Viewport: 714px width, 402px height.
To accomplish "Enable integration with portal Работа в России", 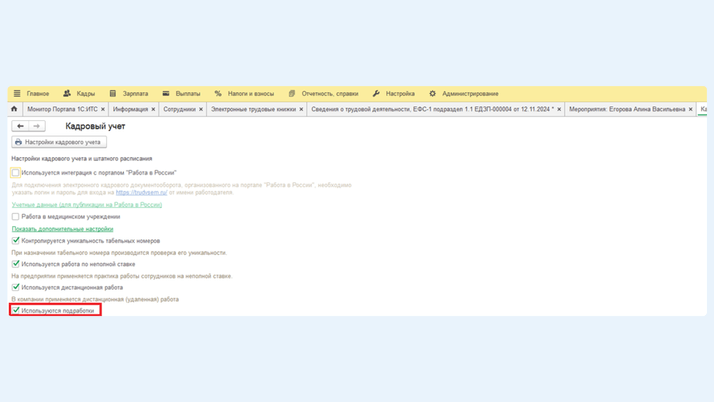I will (x=15, y=173).
